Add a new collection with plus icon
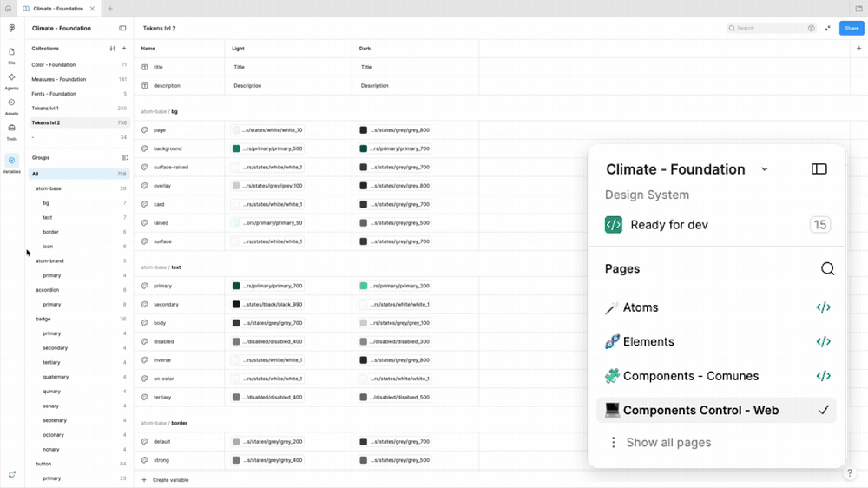The height and width of the screenshot is (488, 868). tap(124, 49)
